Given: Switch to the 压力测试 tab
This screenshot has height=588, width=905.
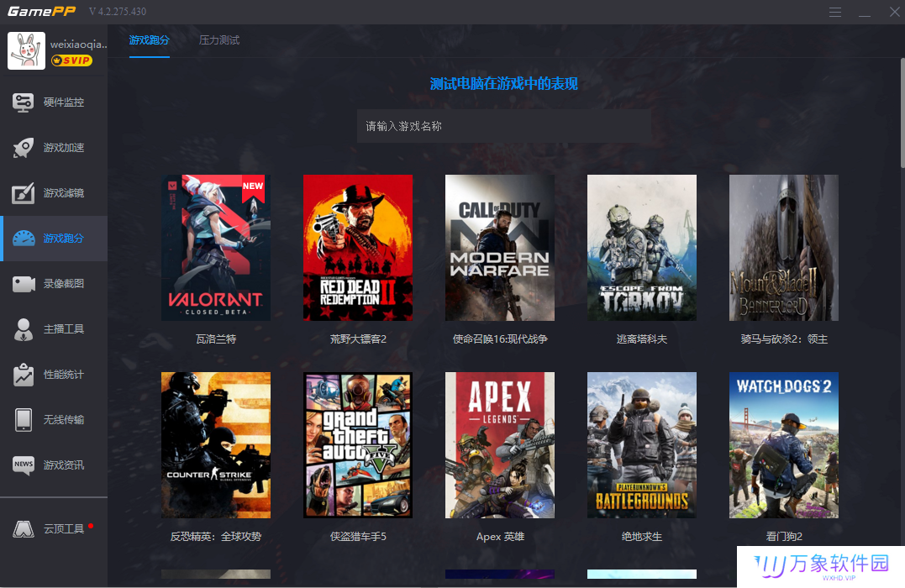Looking at the screenshot, I should [218, 40].
